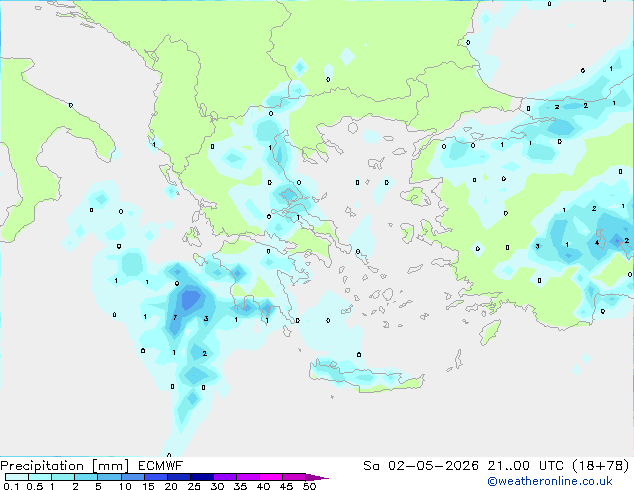Screen dimensions: 634x490
Task: Select the 15 to 20 legend swatch
Action: coord(155,477)
